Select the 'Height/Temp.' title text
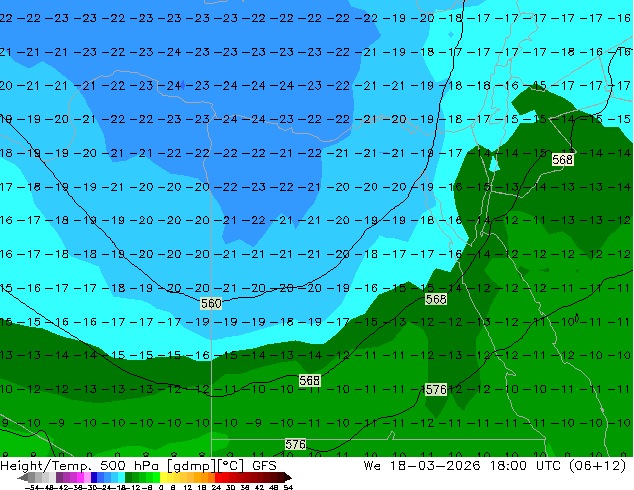The image size is (634, 490). pos(48,466)
